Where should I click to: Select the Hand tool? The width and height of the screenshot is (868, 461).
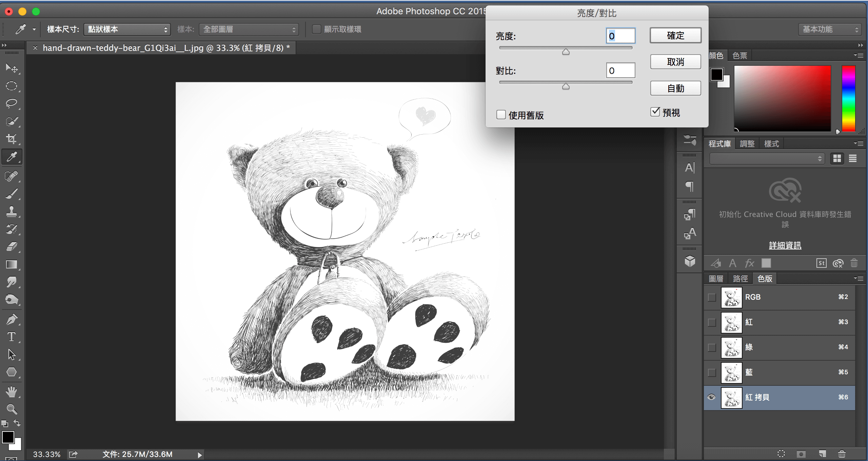[x=12, y=392]
